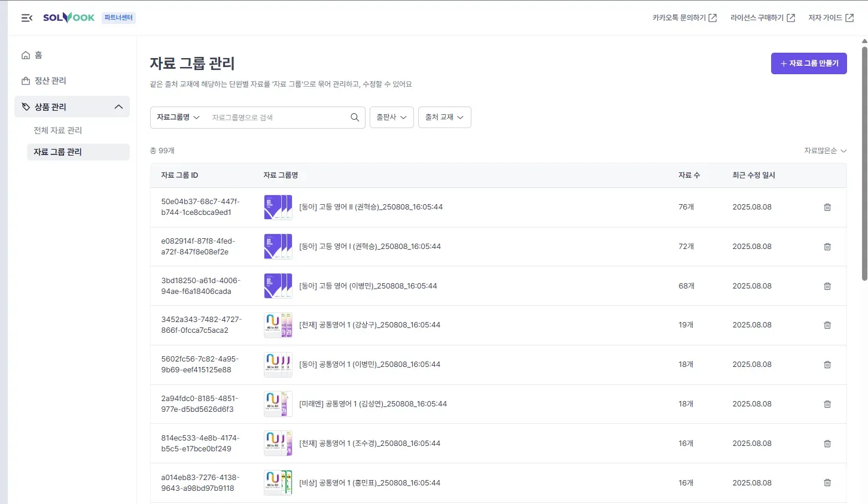The width and height of the screenshot is (868, 504).
Task: Delete the 고등 영어 II (권혁승) group
Action: click(x=827, y=207)
